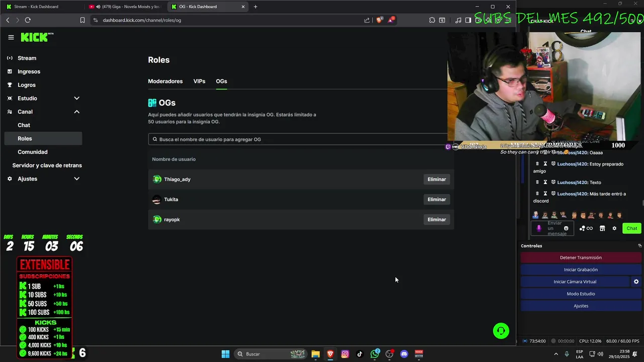
Task: Open the Kick hamburger menu
Action: (11, 37)
